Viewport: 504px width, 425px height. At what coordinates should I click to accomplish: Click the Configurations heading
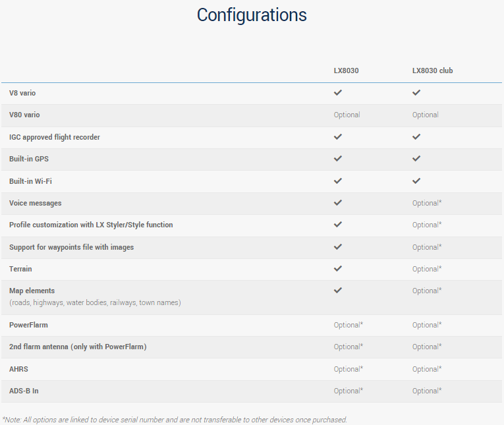pyautogui.click(x=252, y=15)
